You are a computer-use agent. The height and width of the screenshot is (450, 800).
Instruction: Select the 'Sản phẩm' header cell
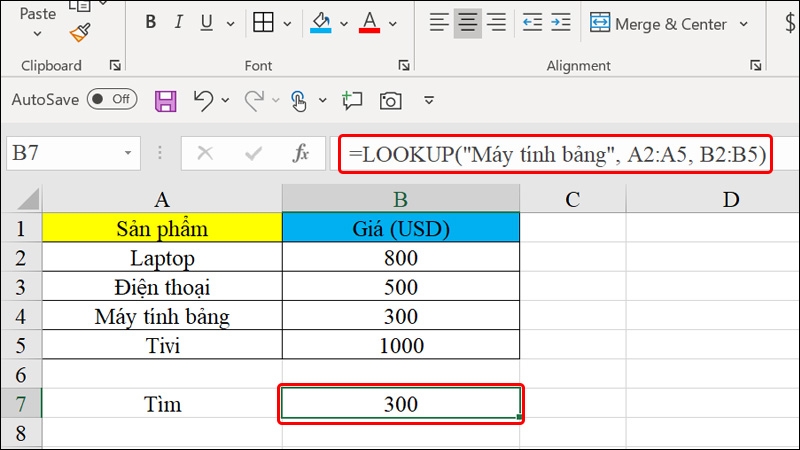point(162,228)
